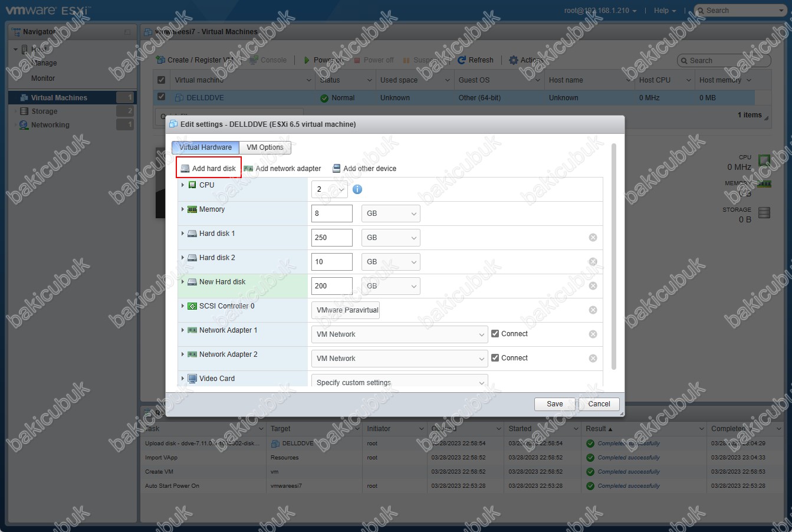
Task: Click the Actions gear icon
Action: (514, 60)
